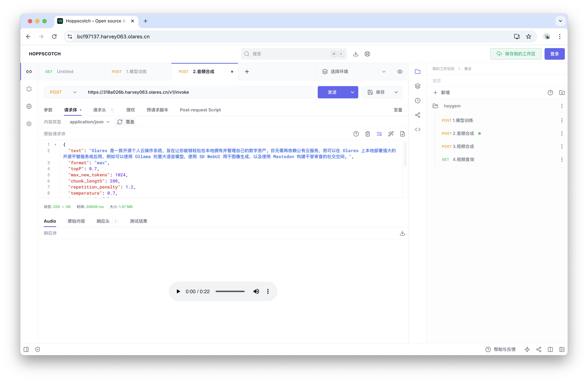Click the 发送 send button
Image resolution: width=588 pixels, height=382 pixels.
click(332, 92)
